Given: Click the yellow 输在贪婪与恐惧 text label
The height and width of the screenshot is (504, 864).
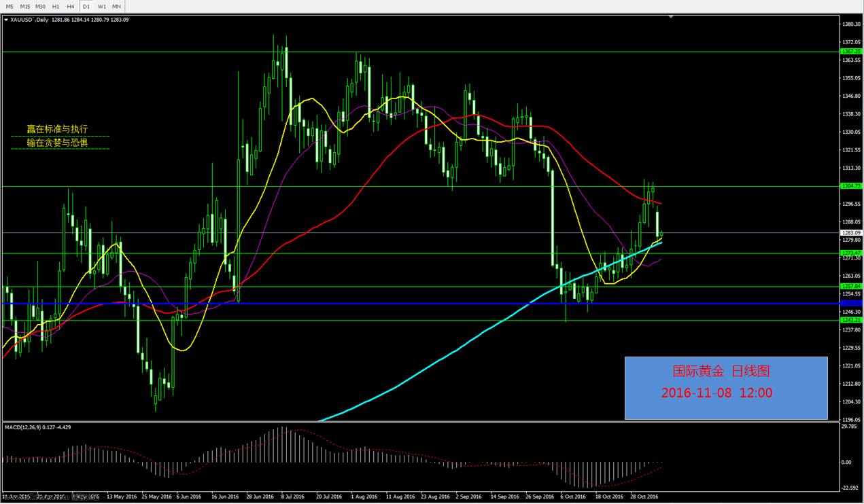Looking at the screenshot, I should coord(57,143).
